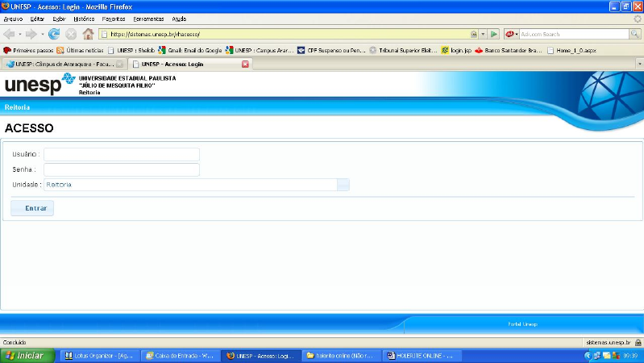Click the green Go arrow beside address bar
644x363 pixels.
tap(493, 34)
